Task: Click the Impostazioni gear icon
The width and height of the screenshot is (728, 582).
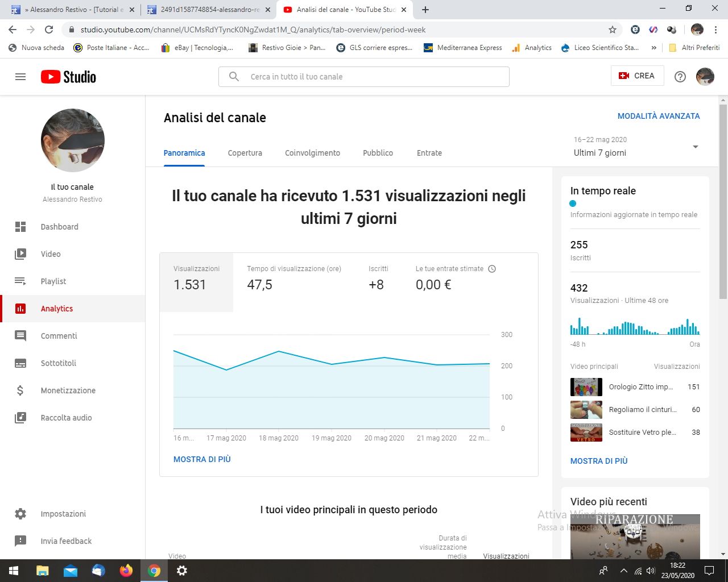Action: pyautogui.click(x=20, y=514)
